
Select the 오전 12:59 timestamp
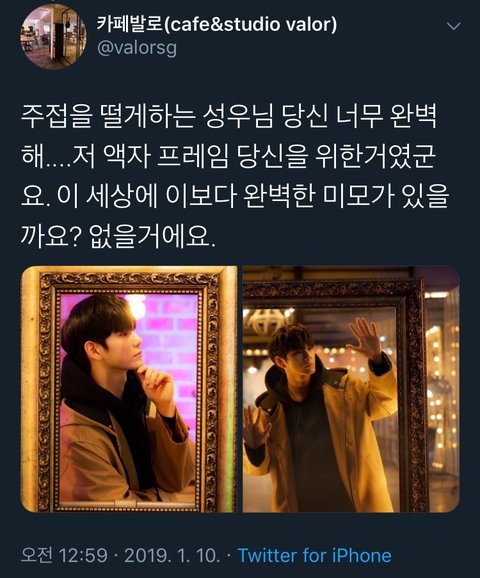tap(64, 555)
